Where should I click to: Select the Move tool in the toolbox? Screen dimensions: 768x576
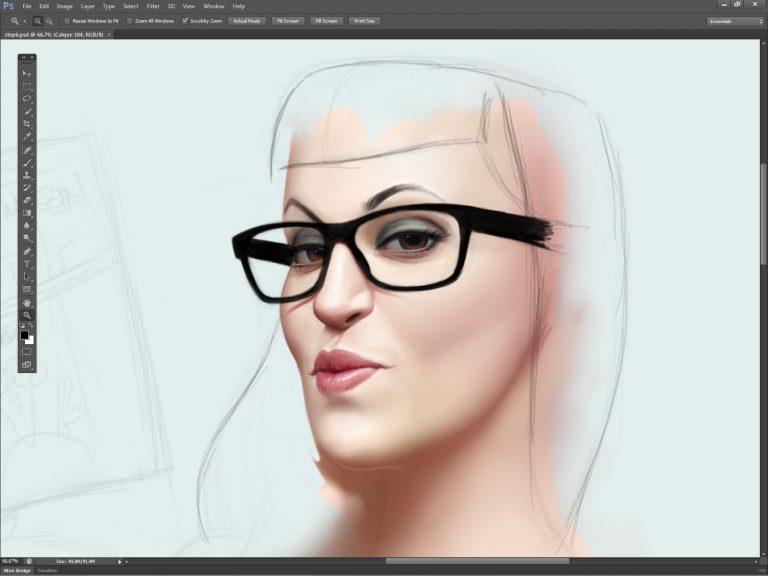27,74
